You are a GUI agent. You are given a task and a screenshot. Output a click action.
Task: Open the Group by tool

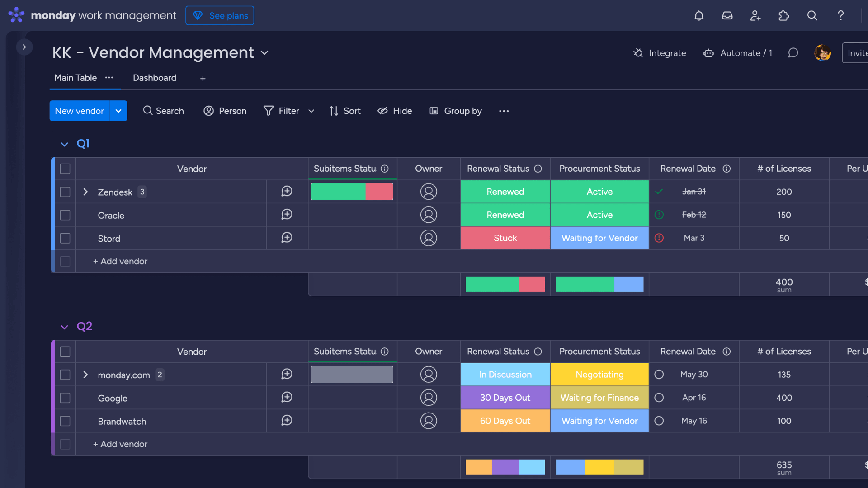tap(455, 111)
